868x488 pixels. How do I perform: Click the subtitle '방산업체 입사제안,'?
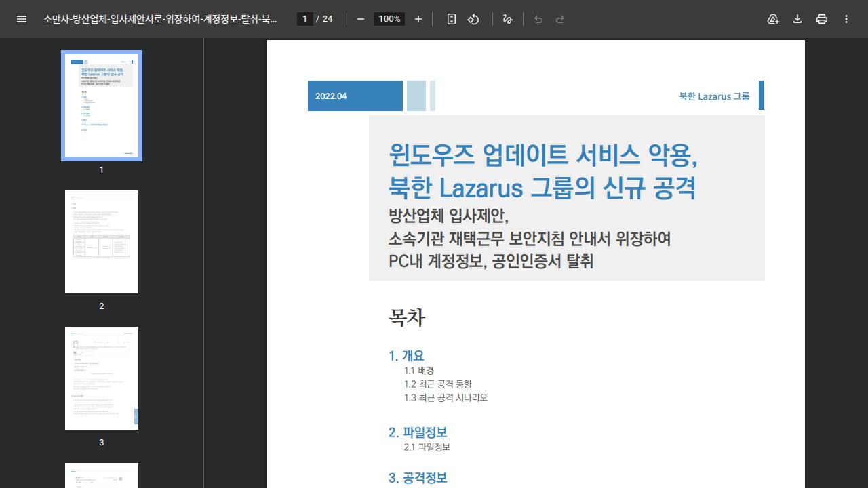tap(448, 216)
